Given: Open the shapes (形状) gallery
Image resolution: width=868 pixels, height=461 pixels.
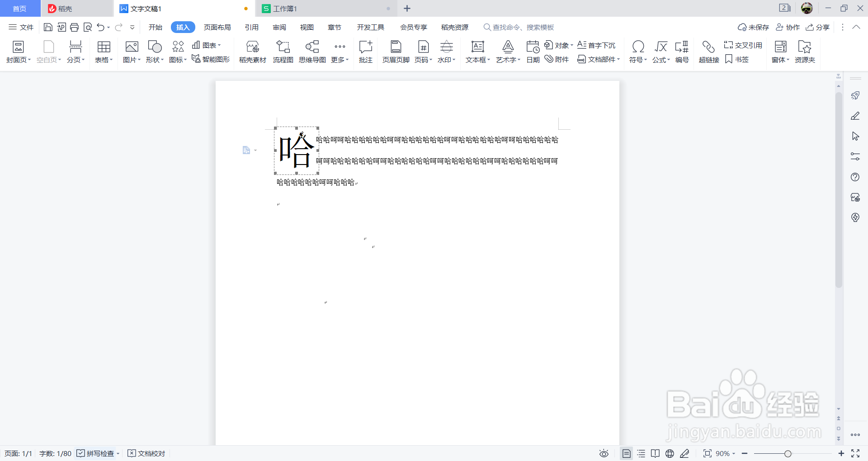Looking at the screenshot, I should click(x=155, y=52).
